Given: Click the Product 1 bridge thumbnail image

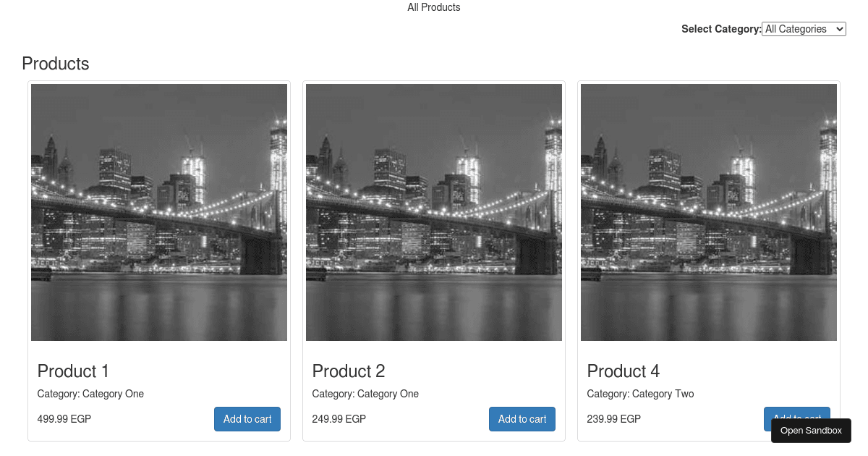Looking at the screenshot, I should [x=158, y=212].
